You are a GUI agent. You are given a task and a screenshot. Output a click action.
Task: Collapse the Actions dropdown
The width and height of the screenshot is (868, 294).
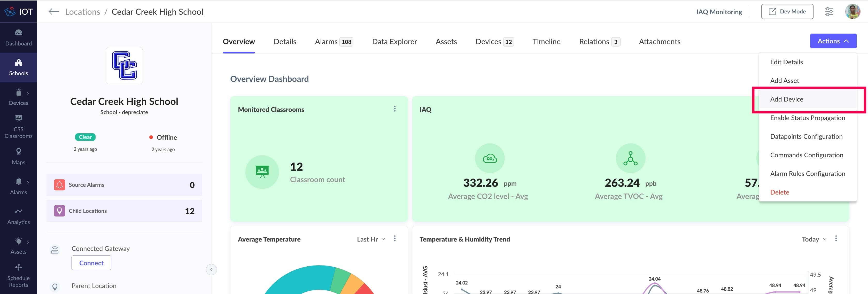(833, 41)
